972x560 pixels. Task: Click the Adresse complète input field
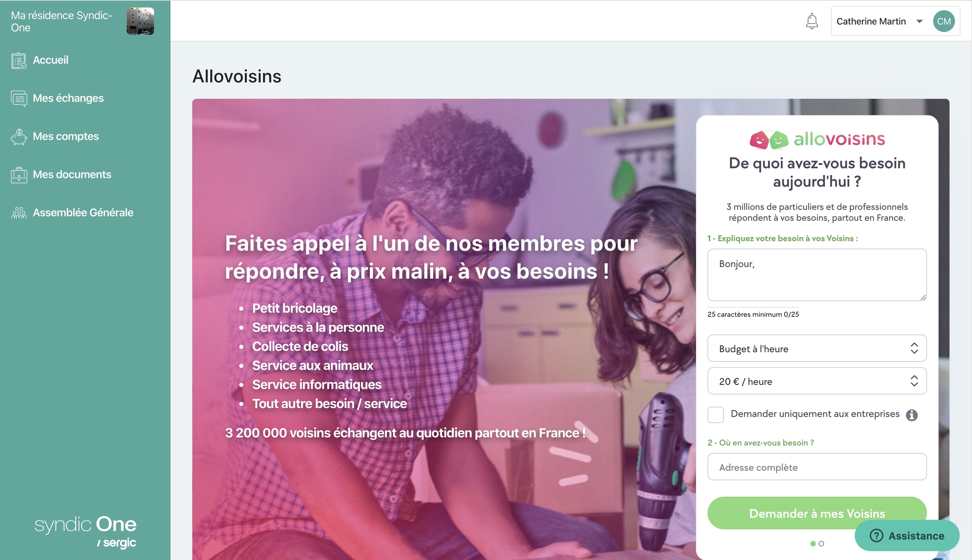point(817,467)
